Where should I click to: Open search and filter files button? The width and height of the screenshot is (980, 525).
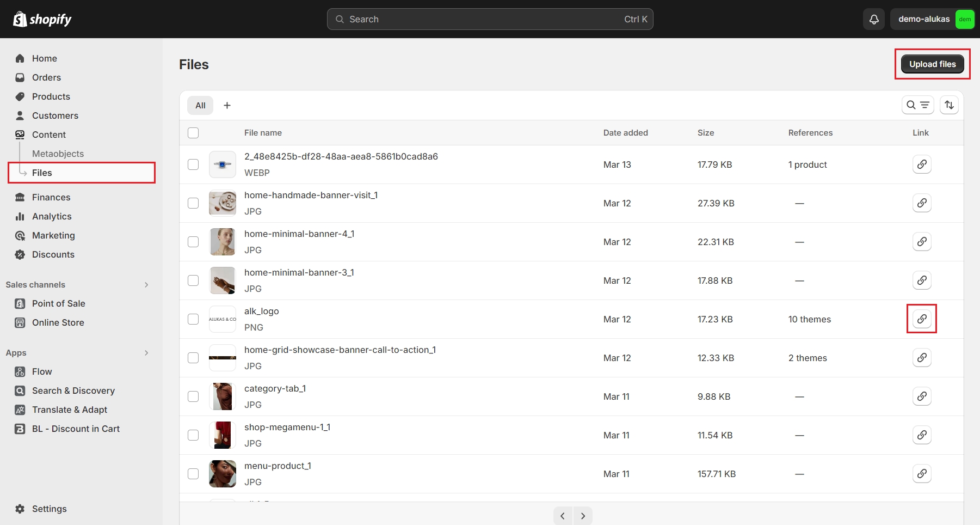[x=917, y=105]
